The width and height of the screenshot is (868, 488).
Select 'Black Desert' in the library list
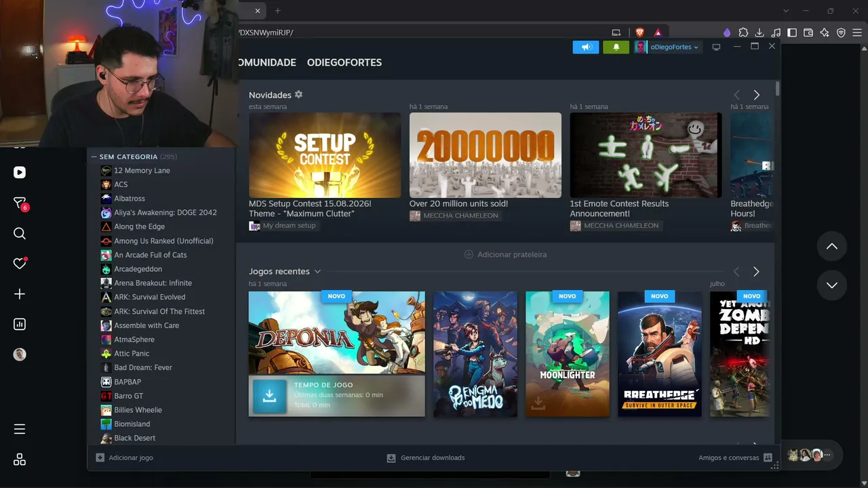[x=134, y=438]
